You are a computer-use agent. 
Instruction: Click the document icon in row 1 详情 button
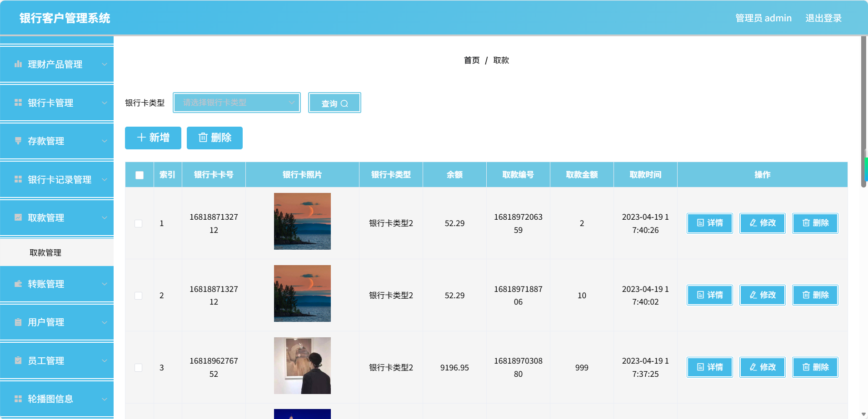pyautogui.click(x=700, y=223)
